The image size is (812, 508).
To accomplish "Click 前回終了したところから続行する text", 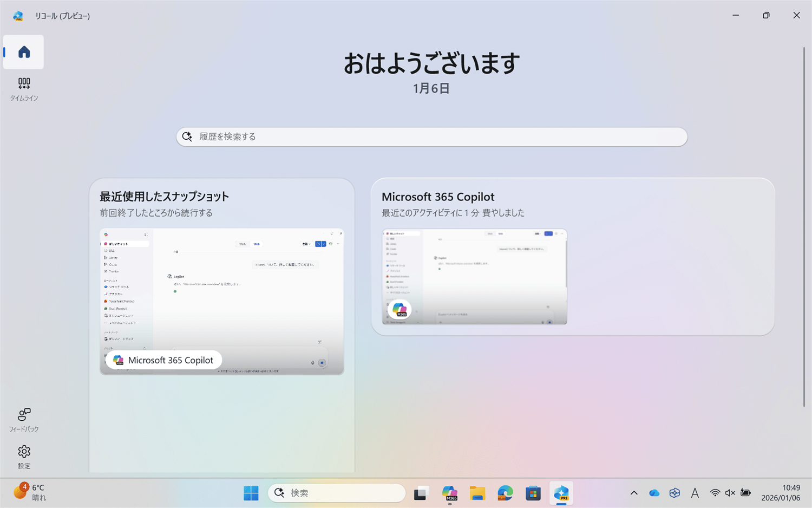I will (x=156, y=213).
